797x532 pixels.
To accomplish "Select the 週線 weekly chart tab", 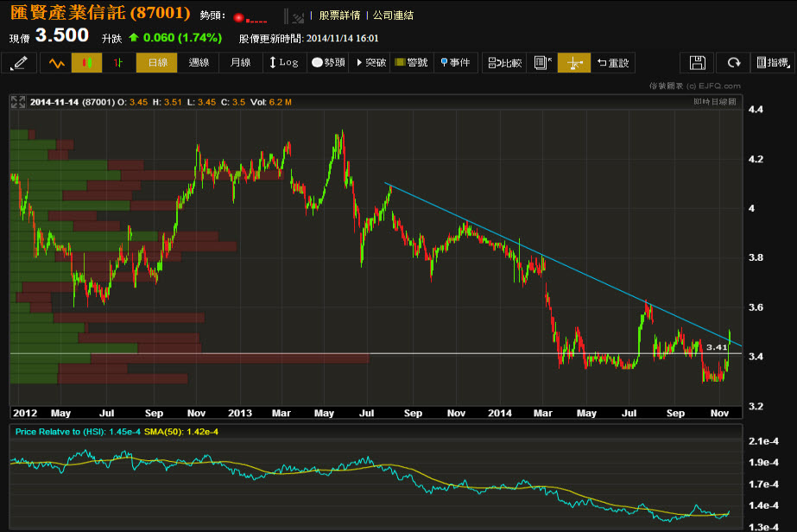I will point(199,63).
